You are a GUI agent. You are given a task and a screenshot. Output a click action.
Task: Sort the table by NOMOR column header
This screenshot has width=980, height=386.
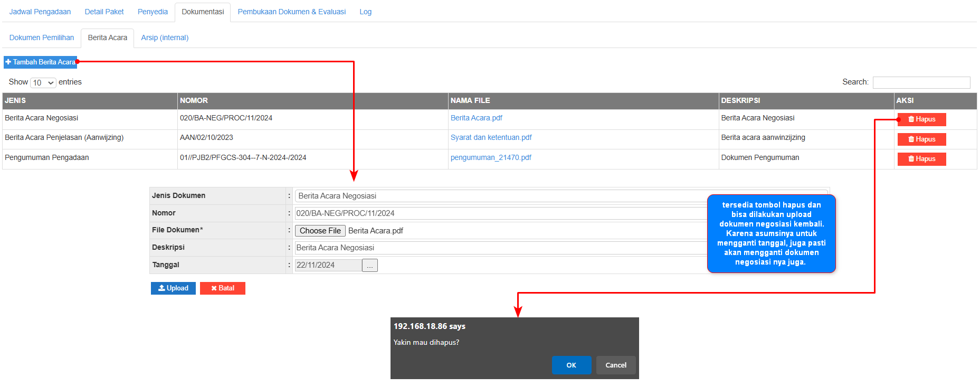click(x=194, y=100)
